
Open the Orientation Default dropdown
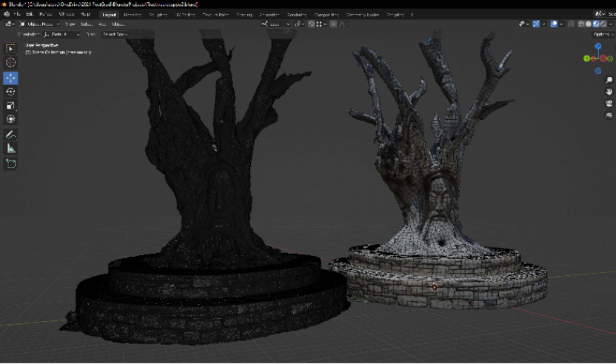coord(61,35)
